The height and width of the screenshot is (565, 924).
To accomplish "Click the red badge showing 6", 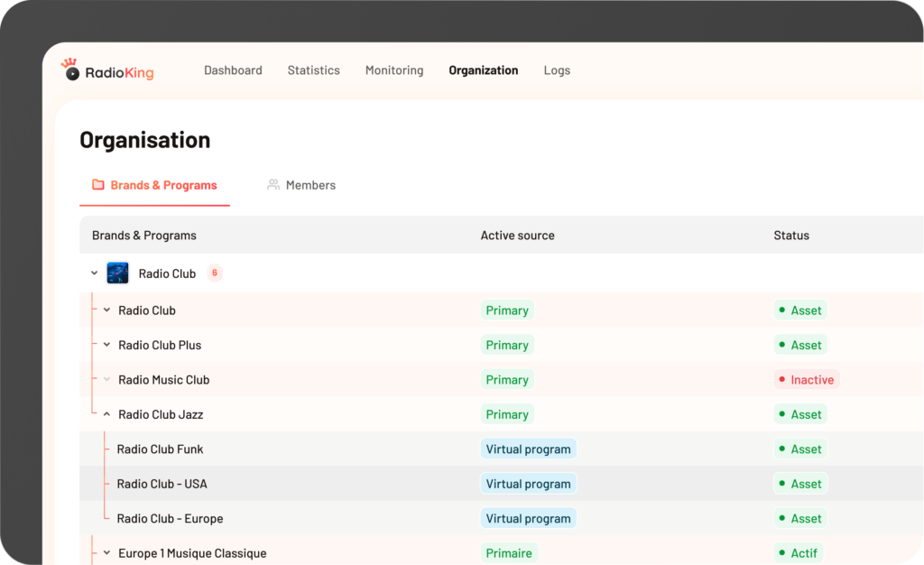I will [x=215, y=273].
